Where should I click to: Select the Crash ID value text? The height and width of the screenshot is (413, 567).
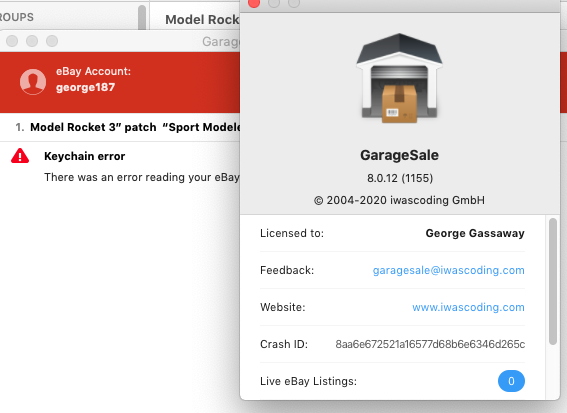430,344
